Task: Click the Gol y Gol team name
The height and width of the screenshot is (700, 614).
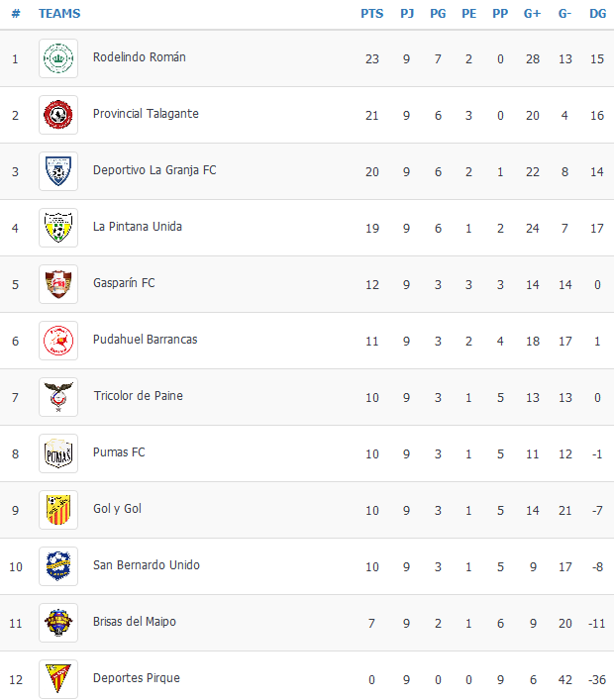Action: tap(117, 509)
